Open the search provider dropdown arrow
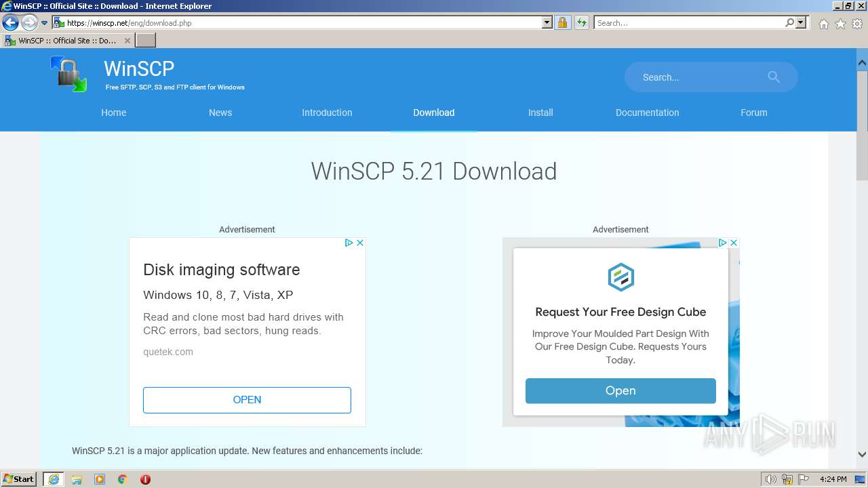 click(801, 23)
